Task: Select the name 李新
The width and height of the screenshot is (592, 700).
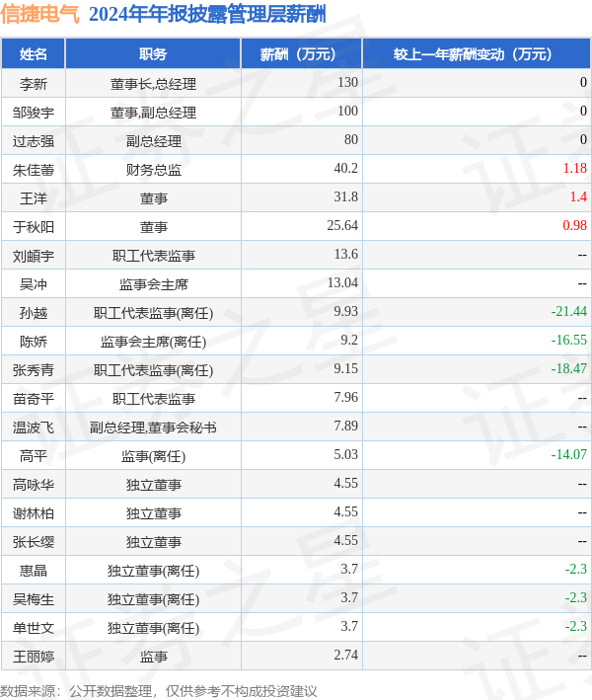Action: point(34,84)
